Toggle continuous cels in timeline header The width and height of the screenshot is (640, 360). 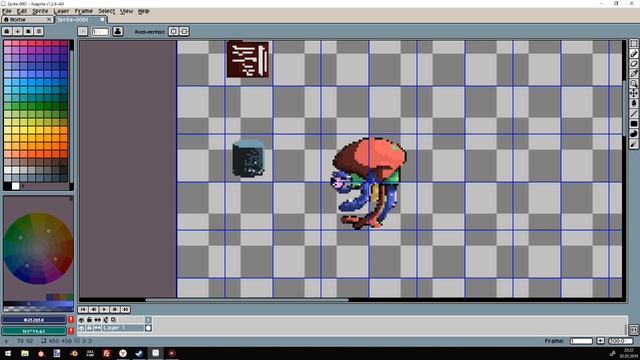pyautogui.click(x=98, y=320)
